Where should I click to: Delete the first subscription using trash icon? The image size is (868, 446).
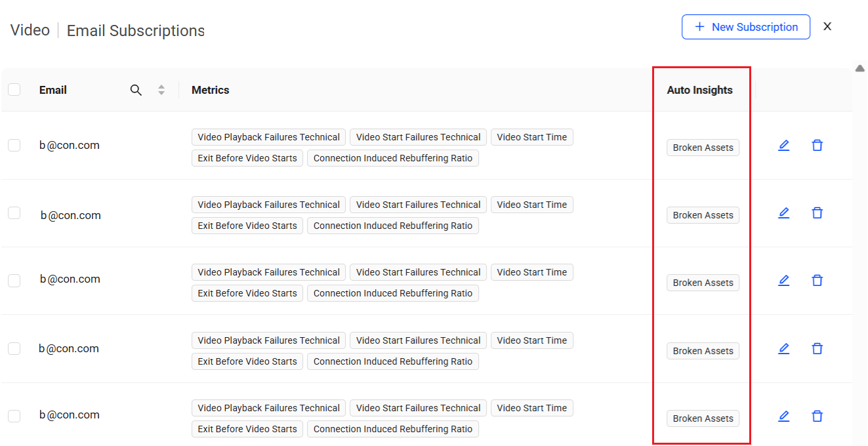pyautogui.click(x=817, y=146)
